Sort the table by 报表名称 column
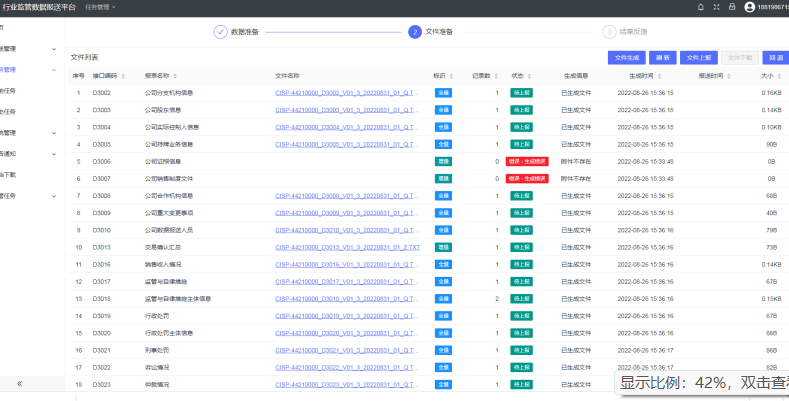 (175, 76)
